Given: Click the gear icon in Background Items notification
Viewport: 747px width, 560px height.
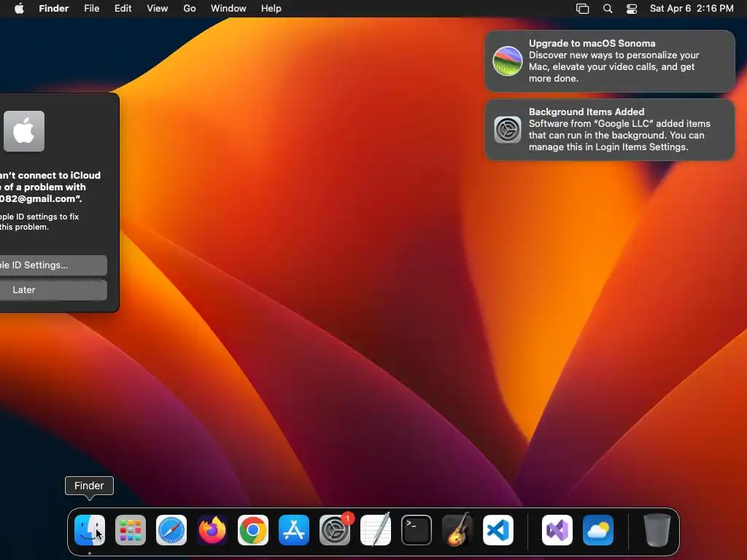Looking at the screenshot, I should pyautogui.click(x=508, y=130).
